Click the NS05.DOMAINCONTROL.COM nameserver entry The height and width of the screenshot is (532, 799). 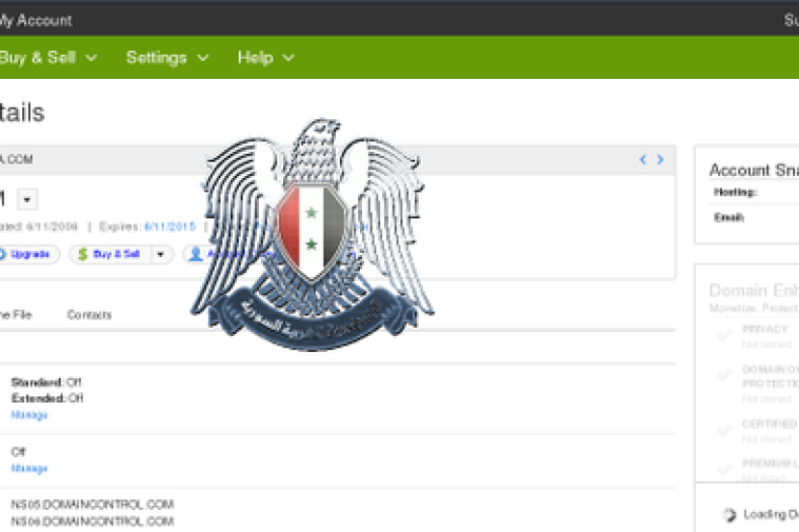click(92, 504)
